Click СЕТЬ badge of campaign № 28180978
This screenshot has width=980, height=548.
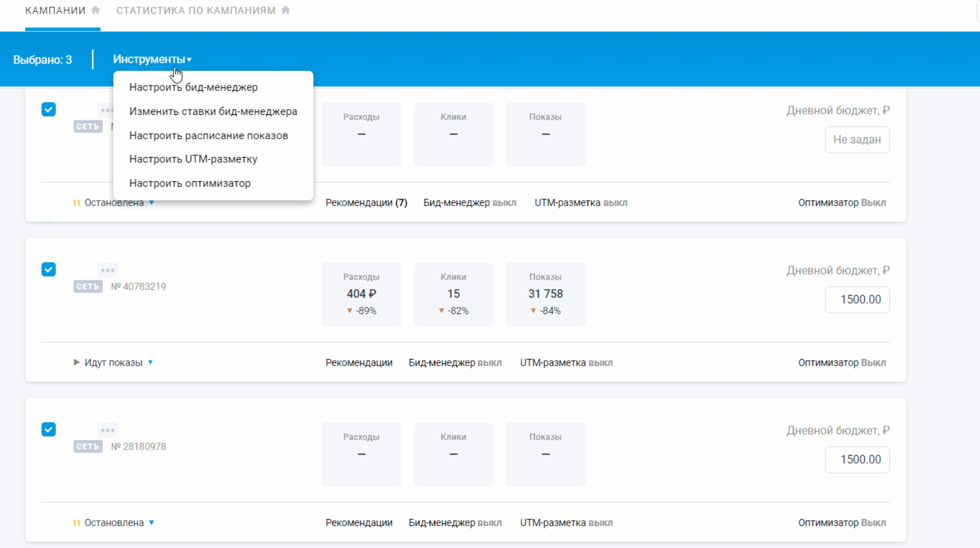pos(88,447)
